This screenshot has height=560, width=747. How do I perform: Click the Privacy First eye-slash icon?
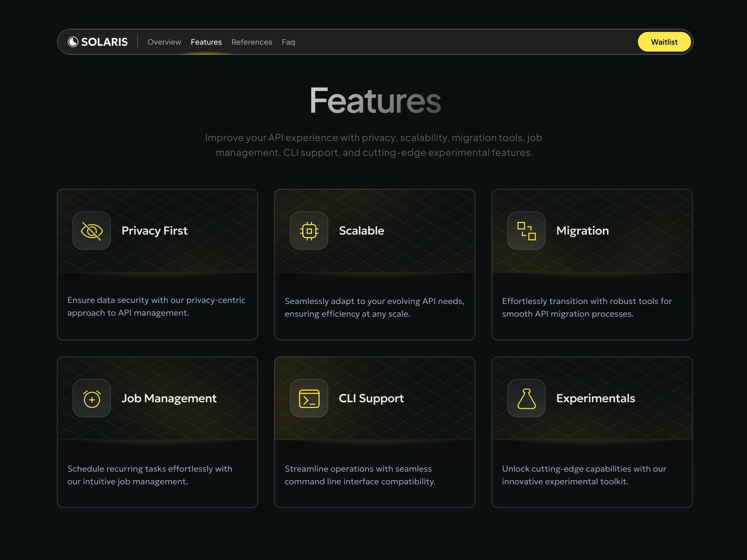[91, 231]
